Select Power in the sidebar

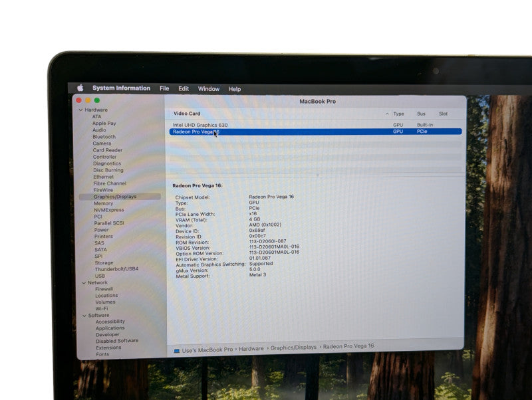tap(102, 230)
